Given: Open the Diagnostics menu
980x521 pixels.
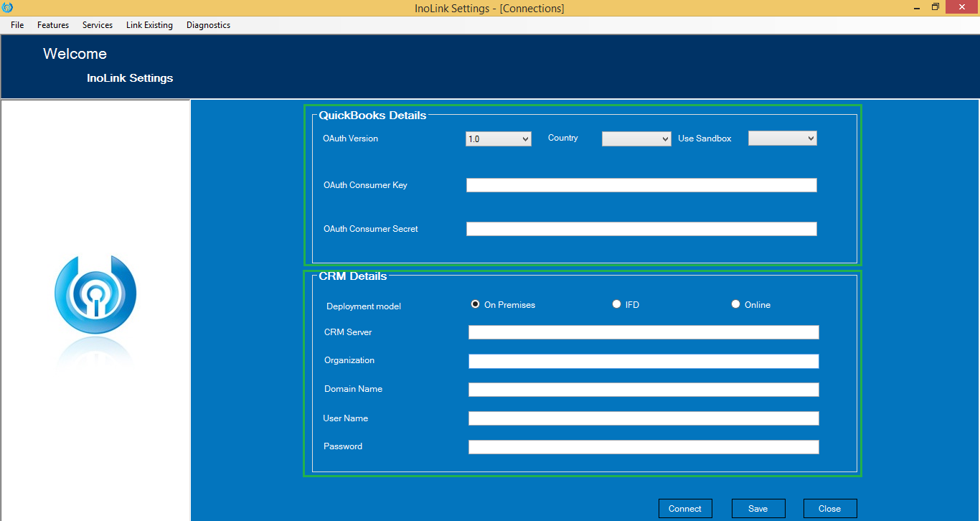Looking at the screenshot, I should pos(208,25).
